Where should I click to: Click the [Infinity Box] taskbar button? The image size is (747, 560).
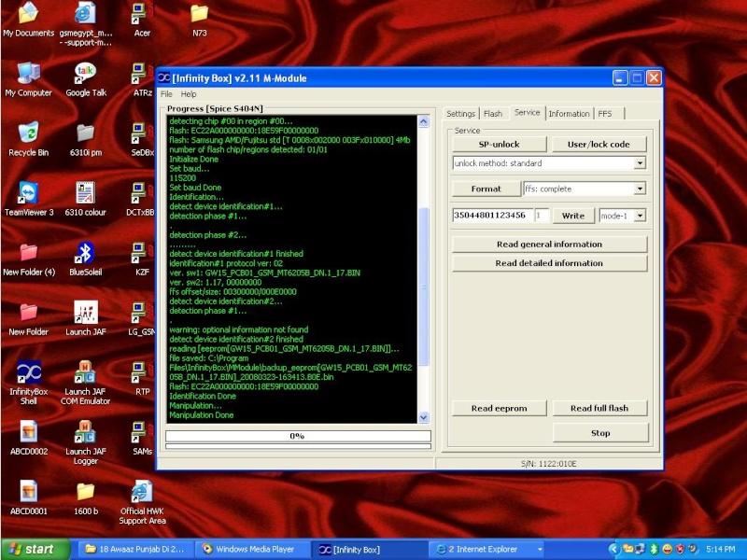[370, 550]
